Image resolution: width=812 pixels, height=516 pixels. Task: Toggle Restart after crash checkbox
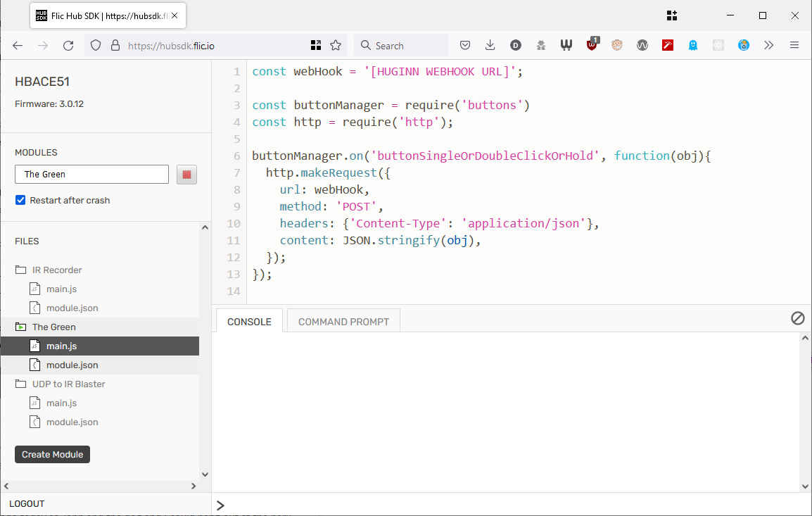tap(20, 201)
